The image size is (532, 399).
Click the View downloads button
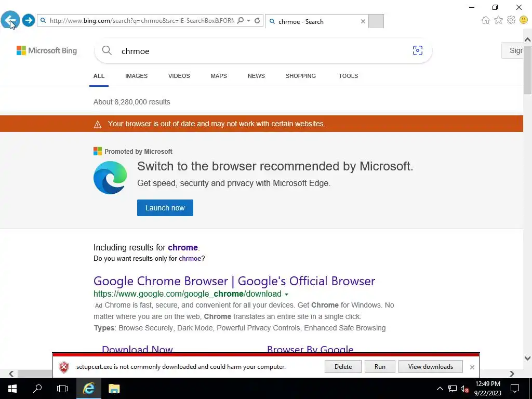pos(431,367)
